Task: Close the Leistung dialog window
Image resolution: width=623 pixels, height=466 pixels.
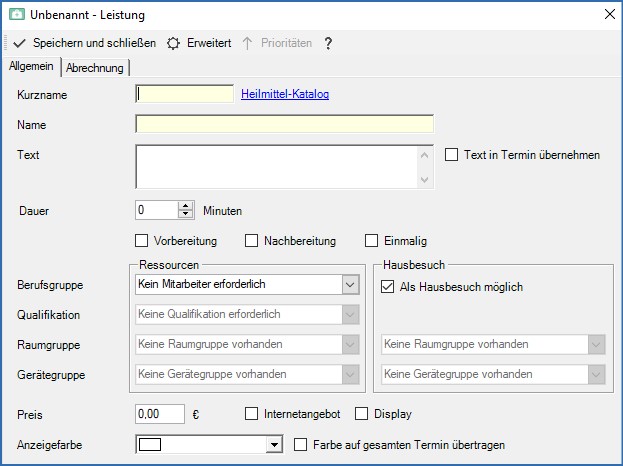Action: [610, 14]
